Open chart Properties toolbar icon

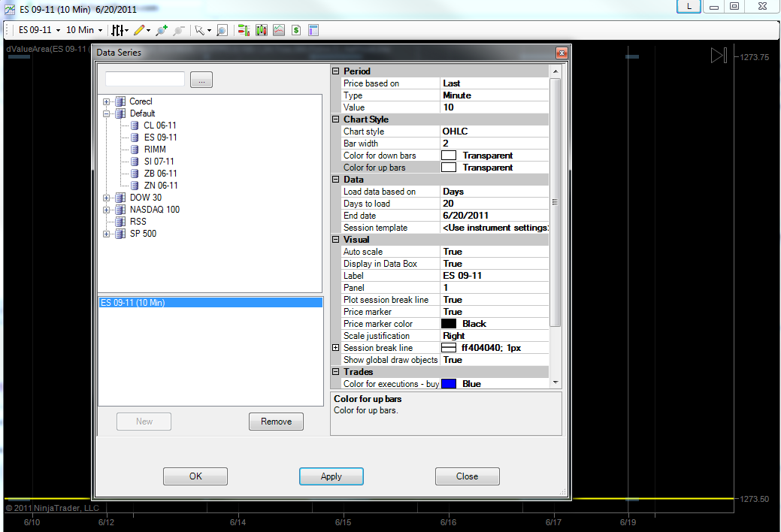313,30
